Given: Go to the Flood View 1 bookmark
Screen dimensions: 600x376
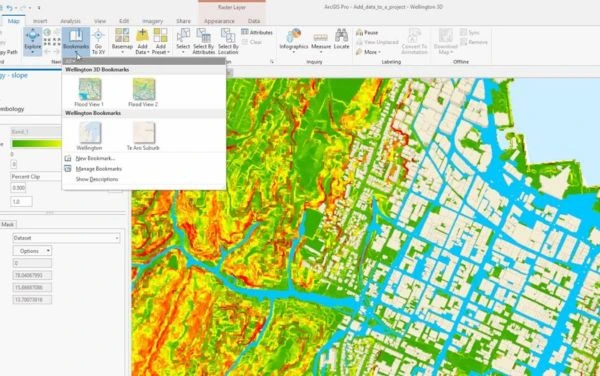Looking at the screenshot, I should point(89,93).
